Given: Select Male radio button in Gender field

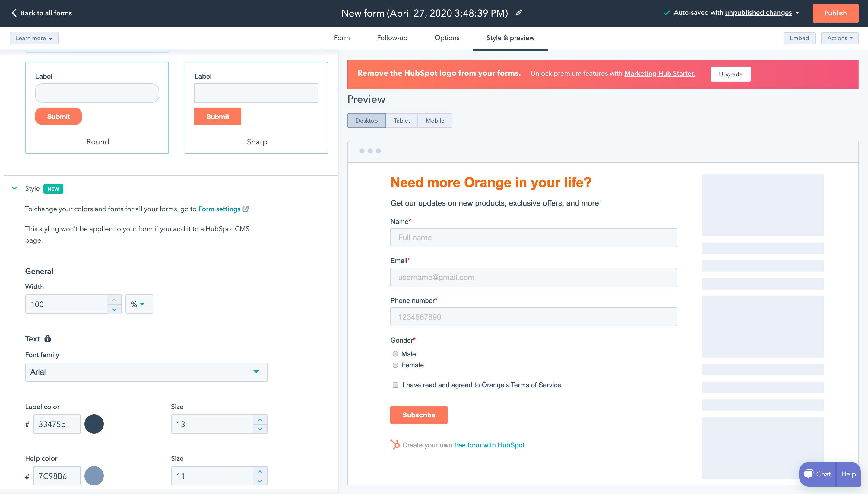Looking at the screenshot, I should coord(396,354).
